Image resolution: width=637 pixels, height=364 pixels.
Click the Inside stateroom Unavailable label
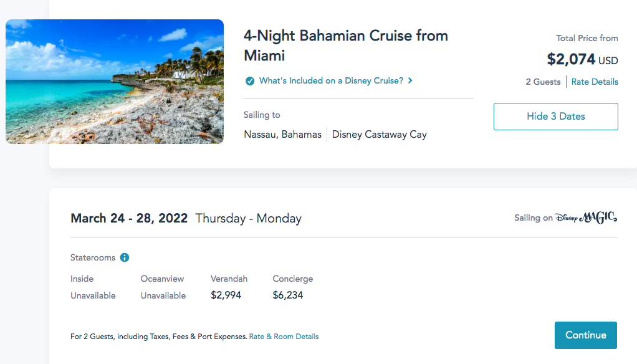93,295
